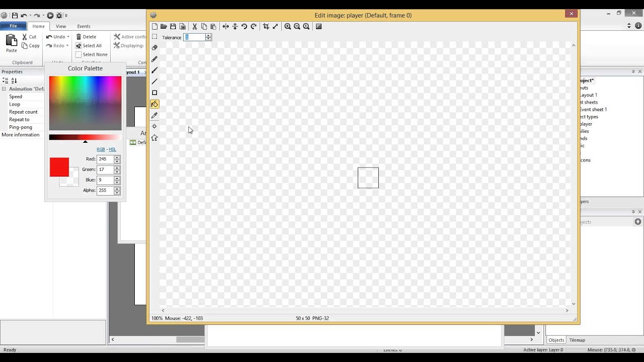Select the Color picker eyedropper tool
644x362 pixels.
154,115
